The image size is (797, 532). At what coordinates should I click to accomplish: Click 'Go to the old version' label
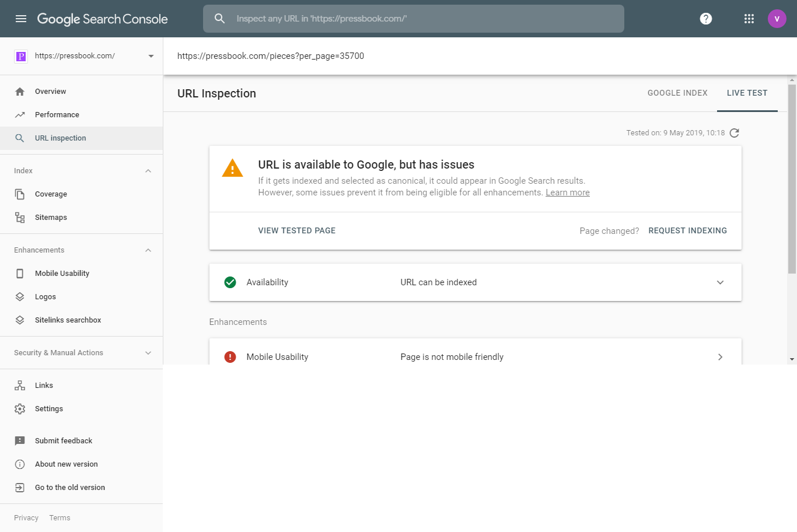[x=70, y=488]
